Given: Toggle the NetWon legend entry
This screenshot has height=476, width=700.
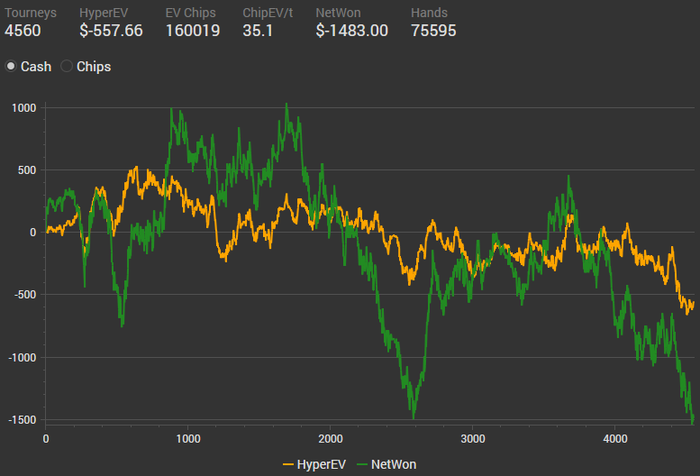Looking at the screenshot, I should click(x=387, y=464).
